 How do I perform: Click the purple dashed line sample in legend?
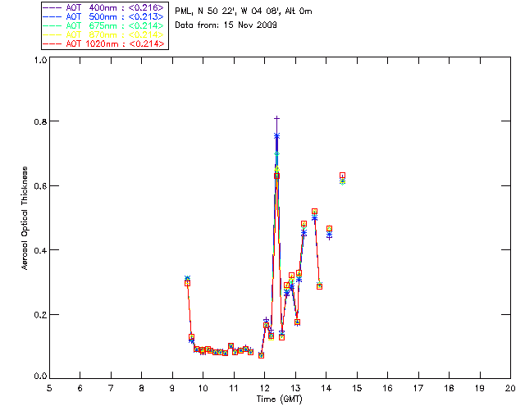tap(52, 7)
